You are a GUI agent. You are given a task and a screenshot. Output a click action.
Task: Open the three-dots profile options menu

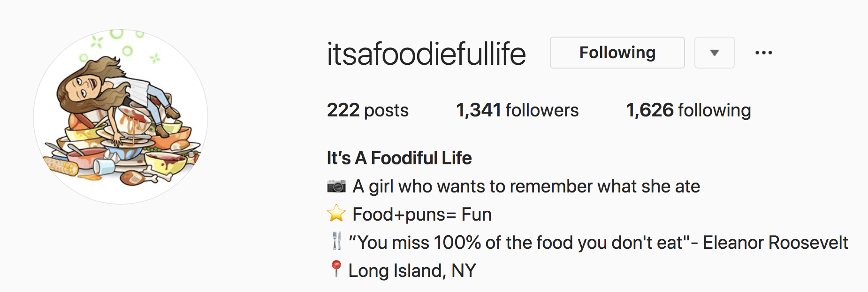tap(763, 53)
